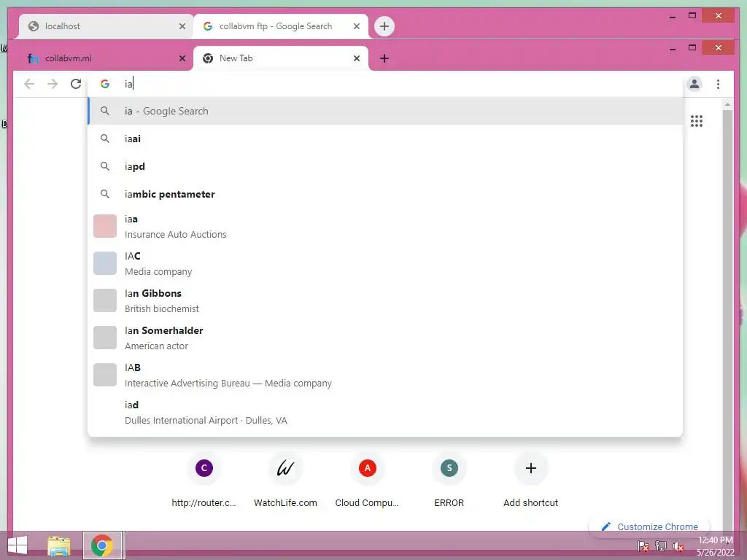
Task: Click search magnifier icon beside iapd
Action: 105,166
